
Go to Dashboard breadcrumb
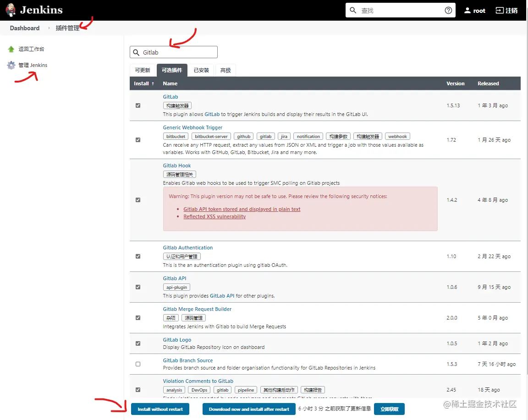click(x=25, y=28)
